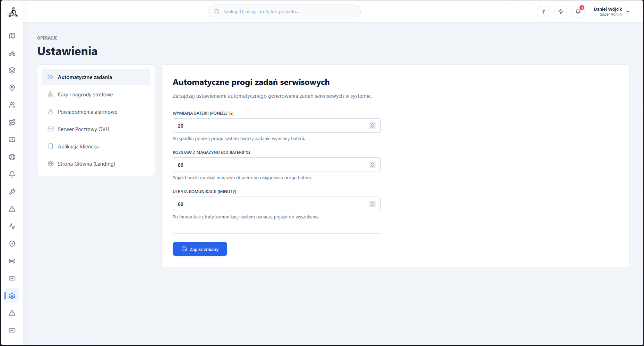
Task: Open notifications bell with the red badge
Action: pyautogui.click(x=578, y=11)
